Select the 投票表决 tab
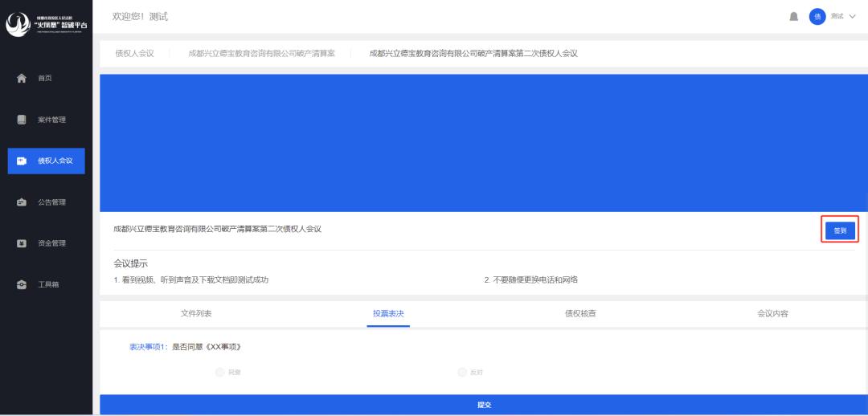Viewport: 868px width, 416px height. pyautogui.click(x=388, y=314)
